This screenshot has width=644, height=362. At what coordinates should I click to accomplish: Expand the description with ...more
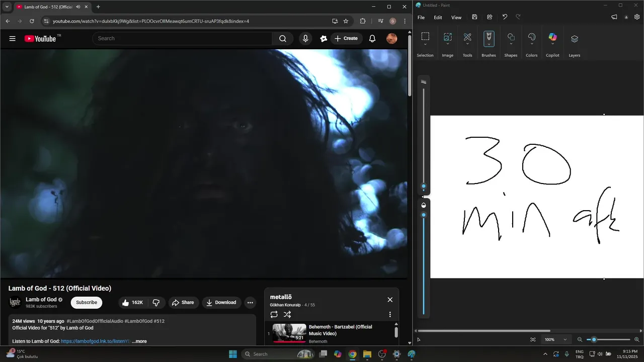pos(139,341)
